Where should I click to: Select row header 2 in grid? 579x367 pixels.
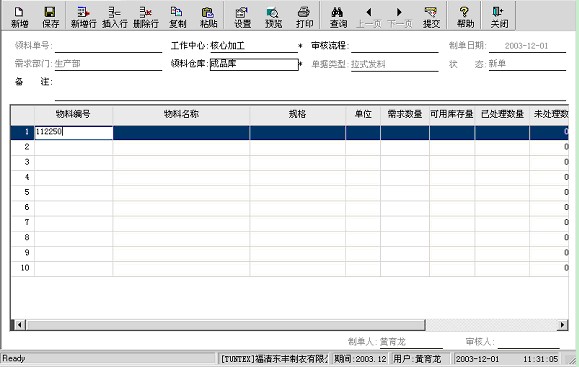tap(23, 147)
